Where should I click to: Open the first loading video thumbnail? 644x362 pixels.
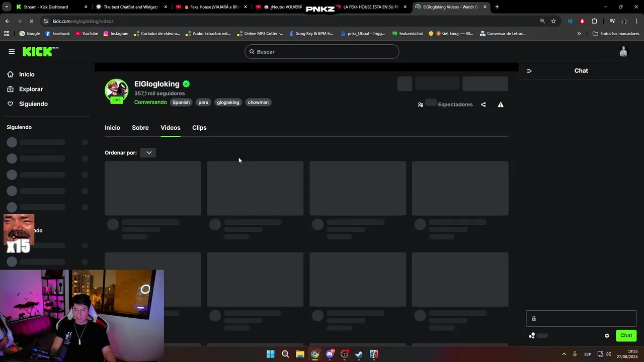153,189
